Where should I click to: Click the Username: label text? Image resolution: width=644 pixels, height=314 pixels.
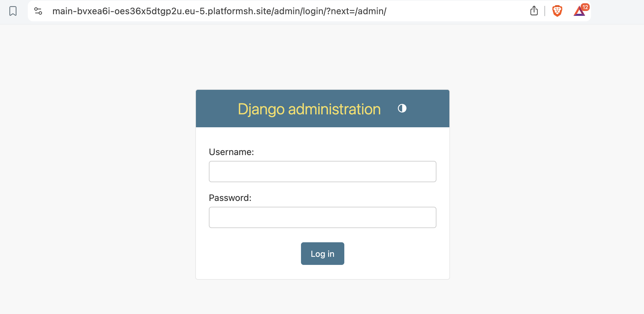(x=231, y=152)
